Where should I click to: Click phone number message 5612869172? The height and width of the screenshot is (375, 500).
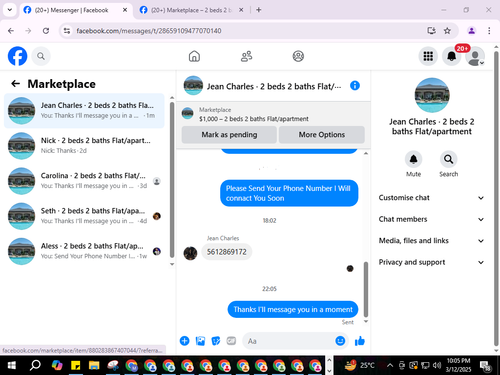(x=227, y=252)
